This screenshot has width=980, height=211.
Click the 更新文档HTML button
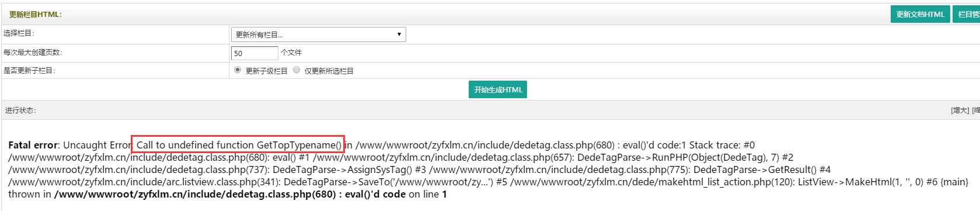point(920,14)
